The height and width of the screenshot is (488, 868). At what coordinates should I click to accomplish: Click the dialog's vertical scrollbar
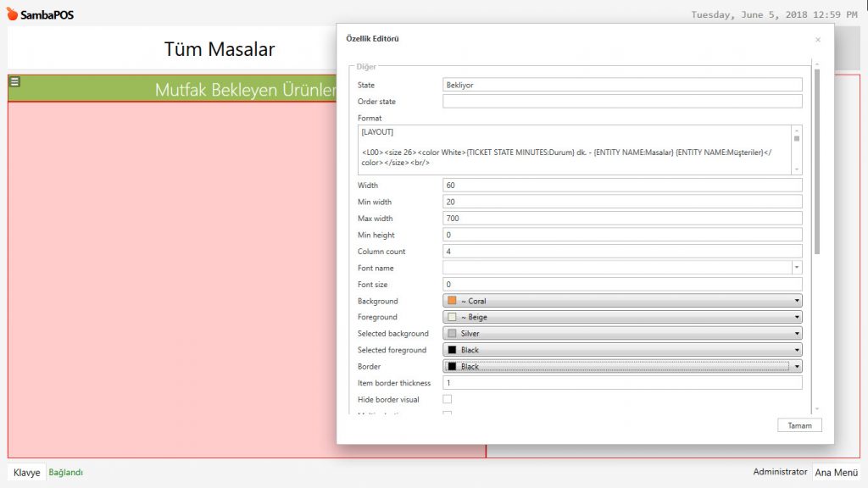(x=816, y=161)
